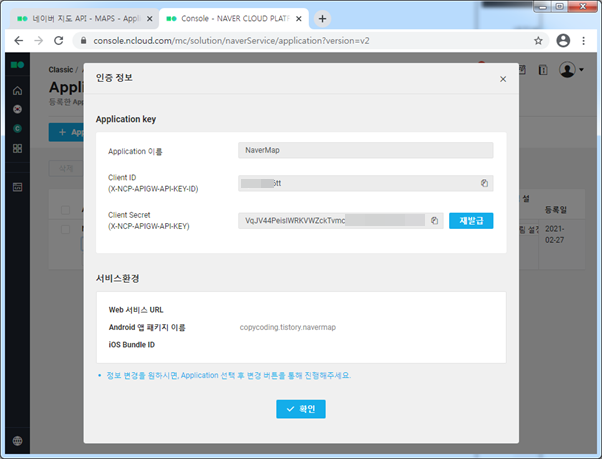Tick the header row checkbox in the table

click(66, 210)
